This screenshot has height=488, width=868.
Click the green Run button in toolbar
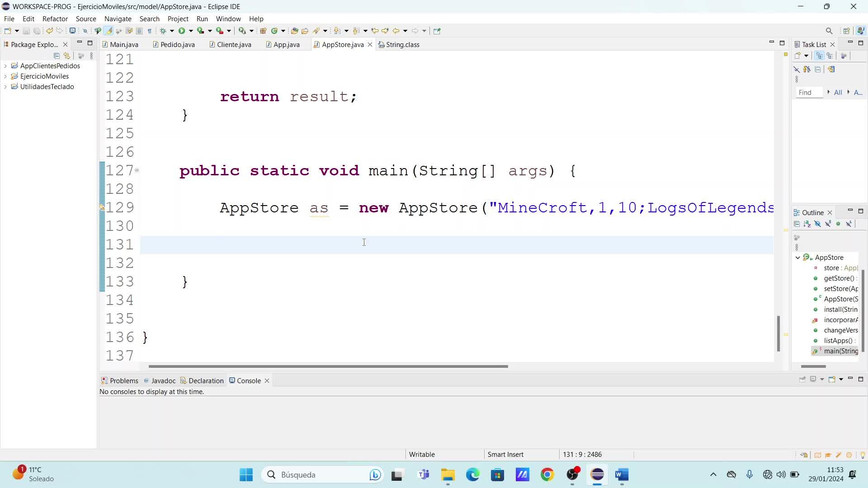pyautogui.click(x=182, y=31)
